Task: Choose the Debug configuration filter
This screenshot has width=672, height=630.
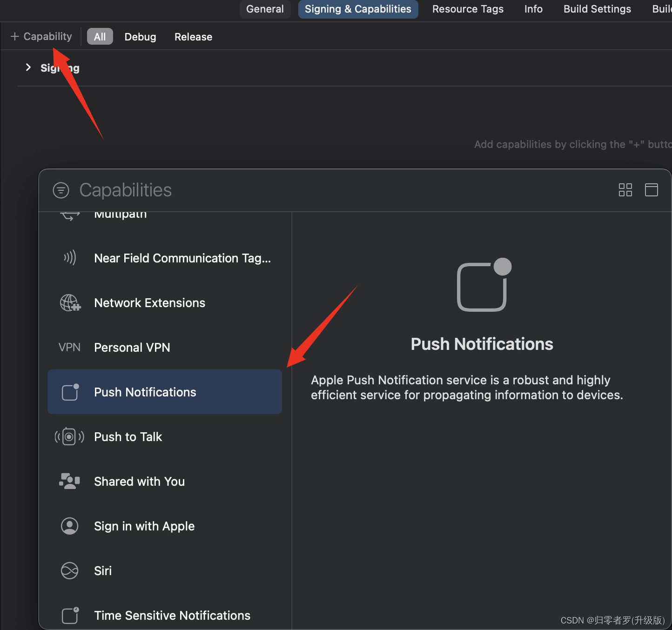Action: pos(140,37)
